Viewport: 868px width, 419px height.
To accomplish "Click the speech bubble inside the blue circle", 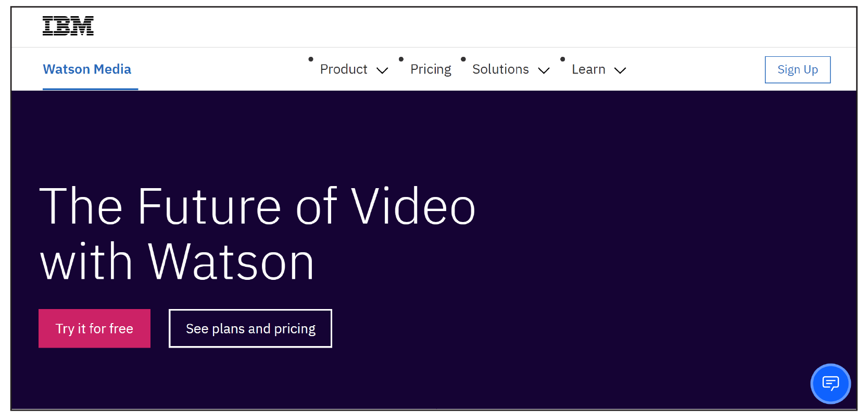I will coord(831,384).
